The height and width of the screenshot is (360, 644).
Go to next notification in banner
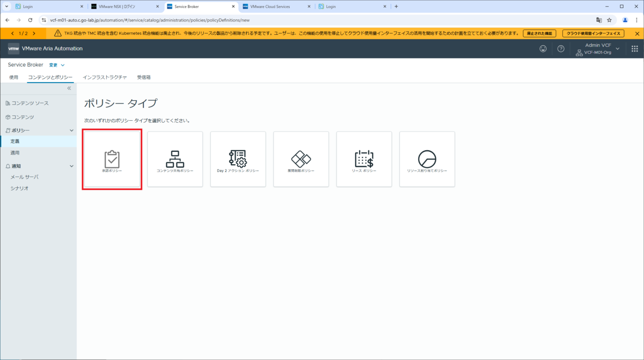pos(34,33)
